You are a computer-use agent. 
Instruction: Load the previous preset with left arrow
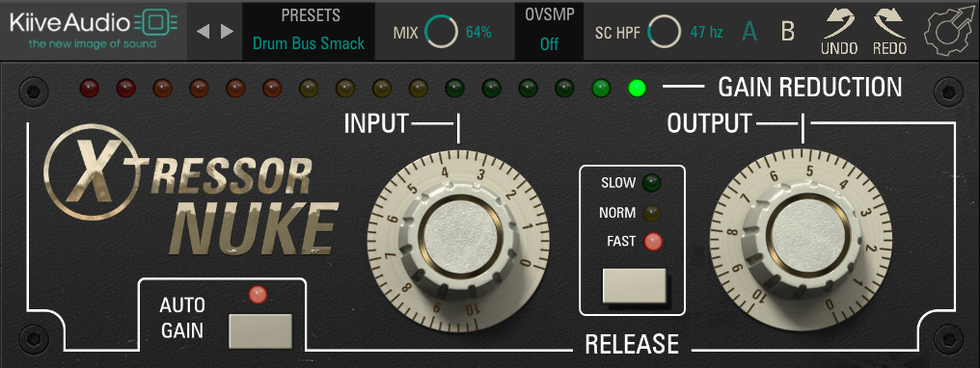point(203,31)
